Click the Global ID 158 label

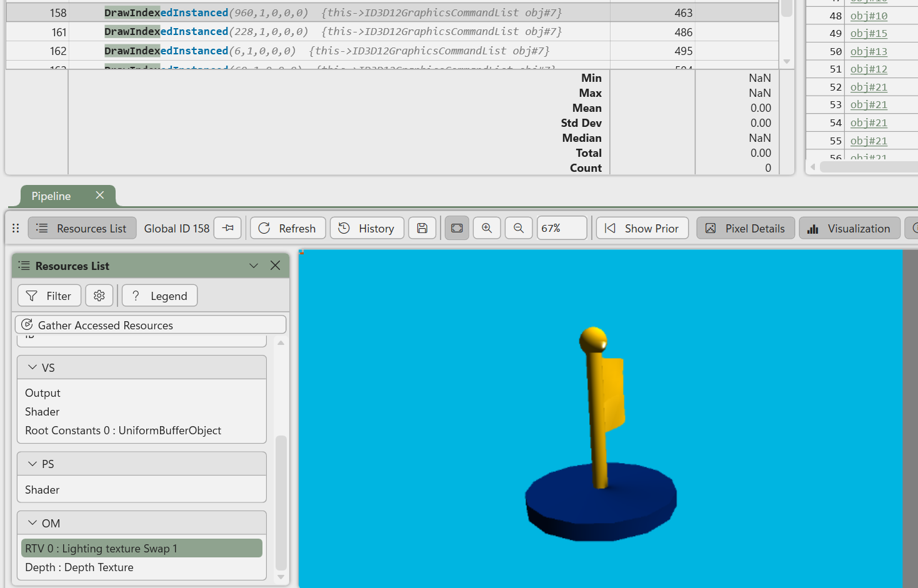click(177, 228)
